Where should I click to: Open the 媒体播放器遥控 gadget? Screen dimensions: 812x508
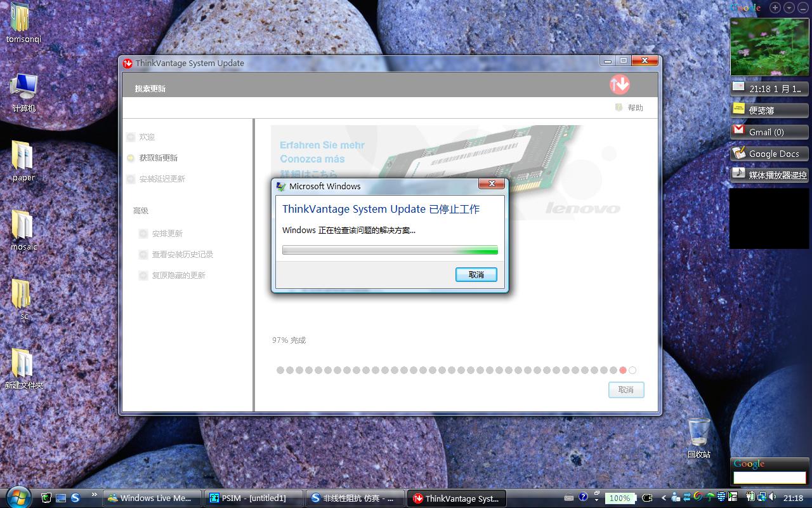[769, 175]
